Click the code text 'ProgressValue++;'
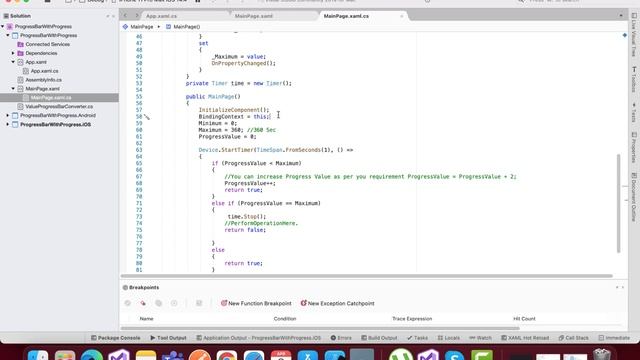The height and width of the screenshot is (360, 640). (250, 183)
